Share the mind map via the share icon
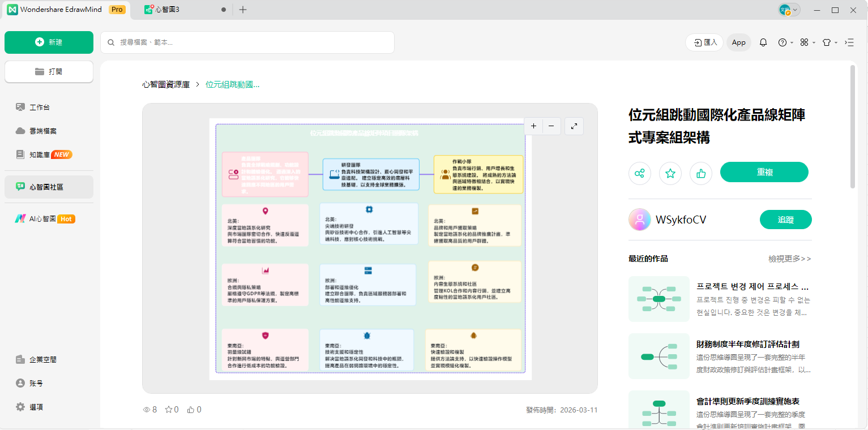Screen dimensions: 868x430 click(639, 173)
